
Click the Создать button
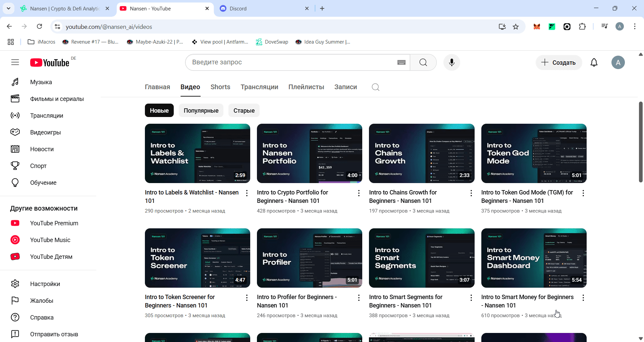[558, 63]
